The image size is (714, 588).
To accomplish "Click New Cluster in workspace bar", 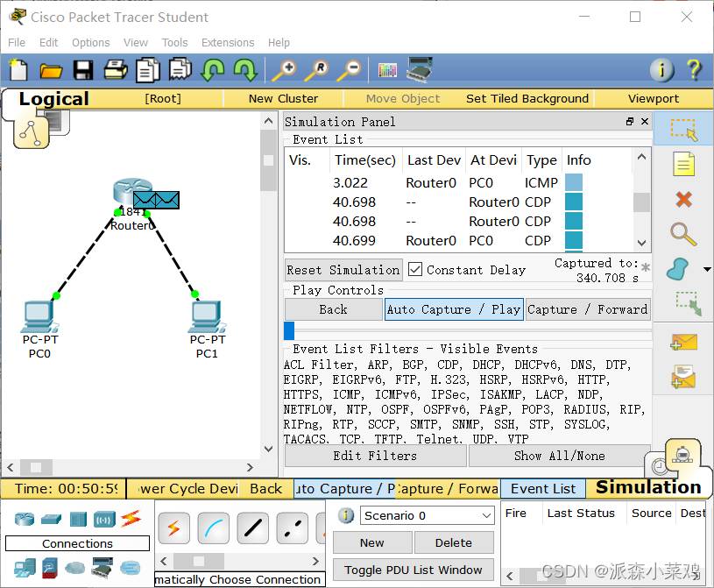I will (283, 98).
